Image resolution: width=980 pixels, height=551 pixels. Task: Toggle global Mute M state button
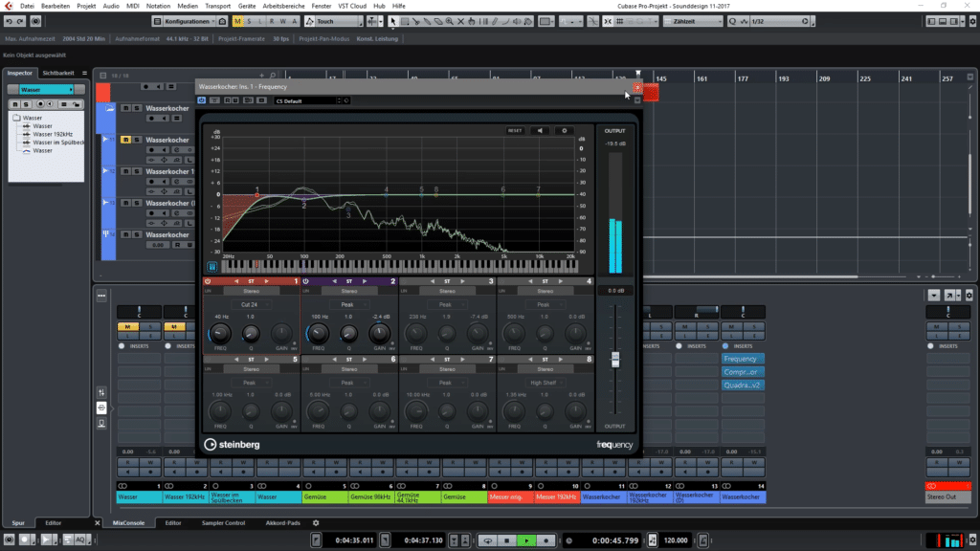pyautogui.click(x=237, y=21)
